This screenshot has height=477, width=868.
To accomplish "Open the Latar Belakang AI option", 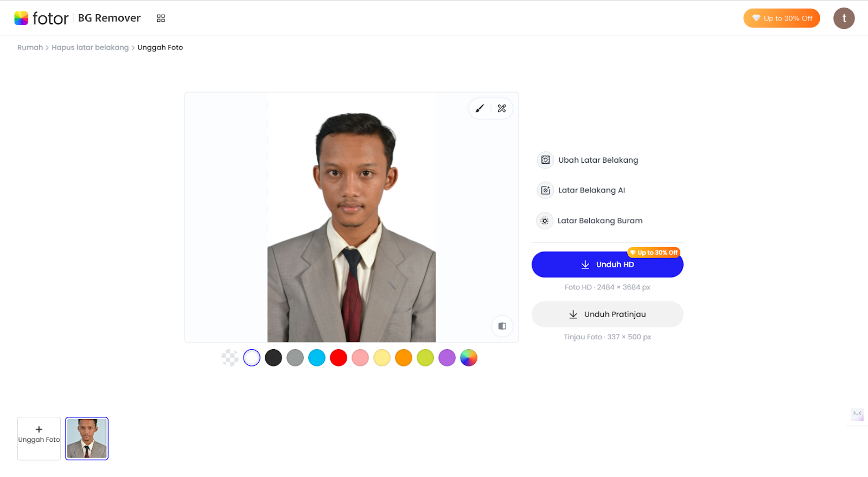I will coord(582,190).
